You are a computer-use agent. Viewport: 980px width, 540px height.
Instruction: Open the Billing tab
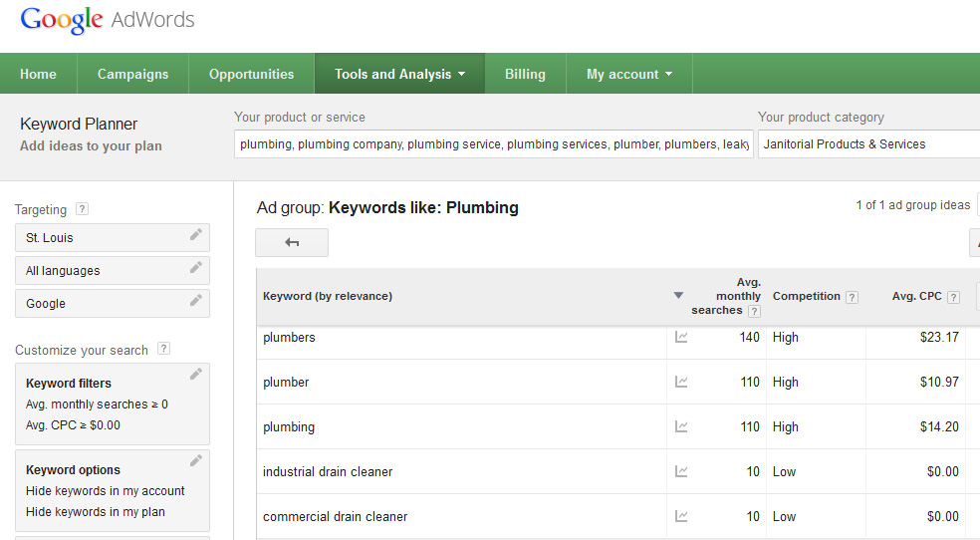click(525, 74)
